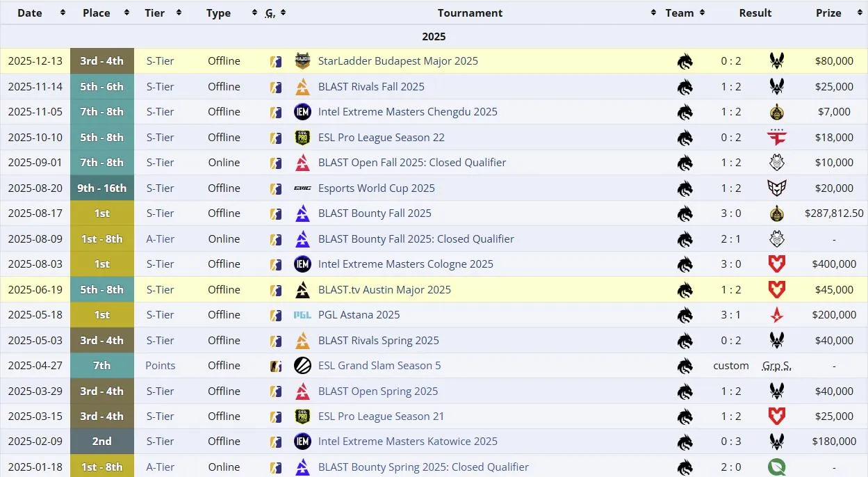The height and width of the screenshot is (477, 868).
Task: Click MOUZ logo in IEM Cologne 2025 row
Action: click(x=776, y=264)
